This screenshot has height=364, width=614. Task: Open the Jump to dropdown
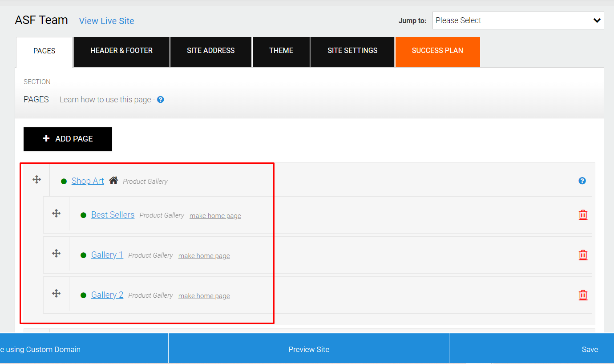tap(518, 20)
